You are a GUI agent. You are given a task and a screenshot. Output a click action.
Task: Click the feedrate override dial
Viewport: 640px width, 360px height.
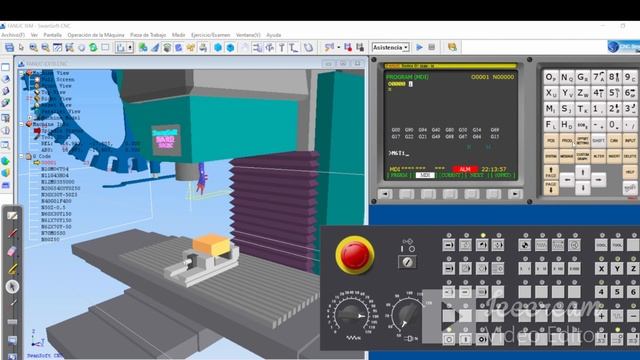351,315
